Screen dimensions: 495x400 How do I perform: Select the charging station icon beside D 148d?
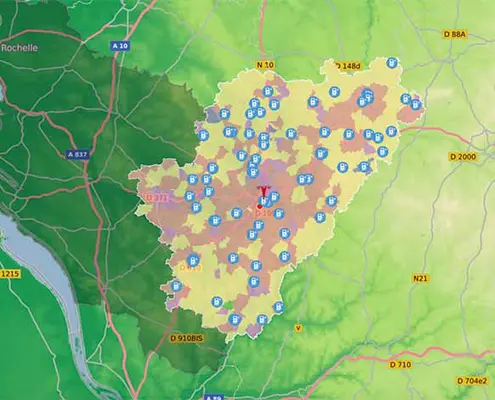tap(392, 63)
